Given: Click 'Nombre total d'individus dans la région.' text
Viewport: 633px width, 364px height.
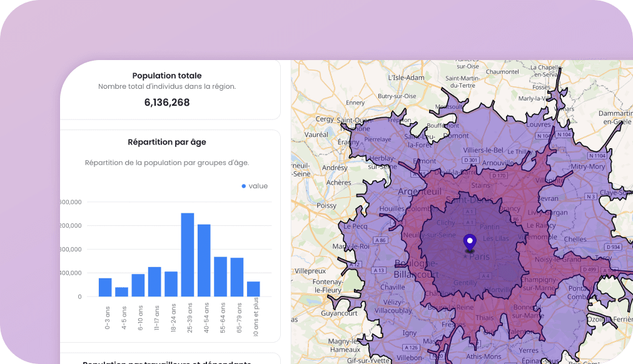Looking at the screenshot, I should [x=167, y=86].
